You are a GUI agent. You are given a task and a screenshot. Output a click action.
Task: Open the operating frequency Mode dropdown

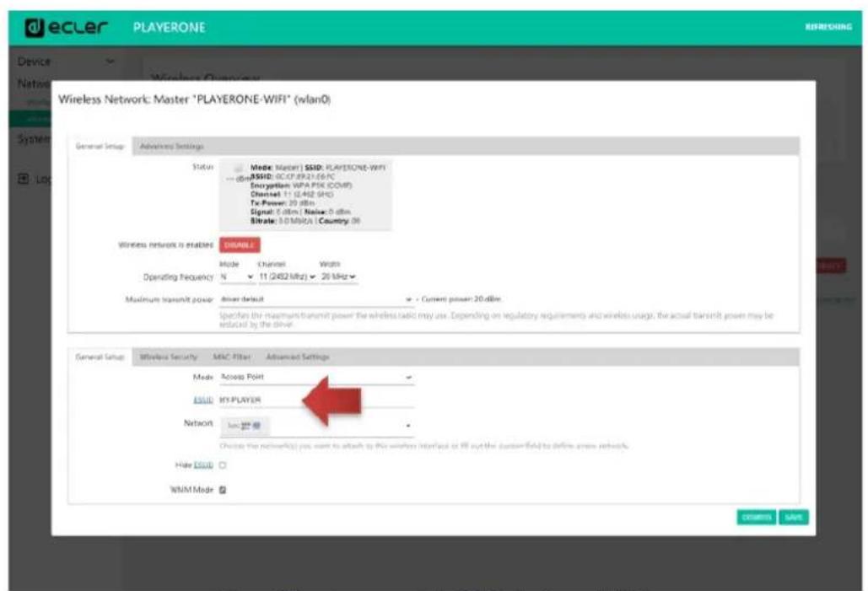236,277
